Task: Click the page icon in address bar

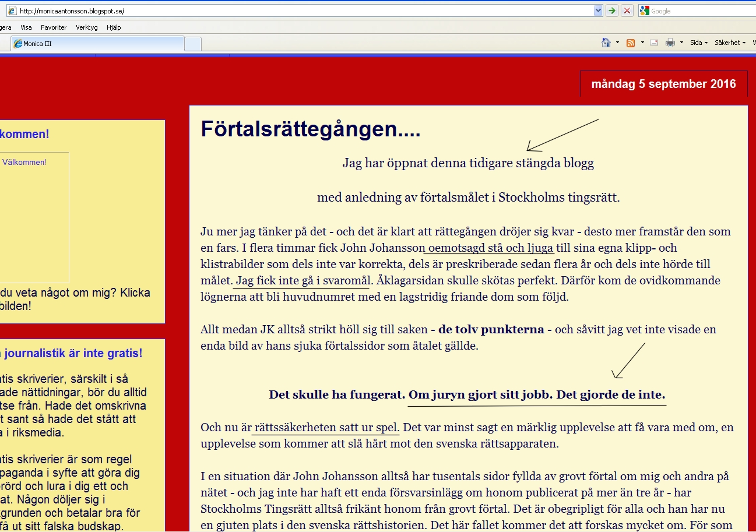Action: [x=12, y=10]
